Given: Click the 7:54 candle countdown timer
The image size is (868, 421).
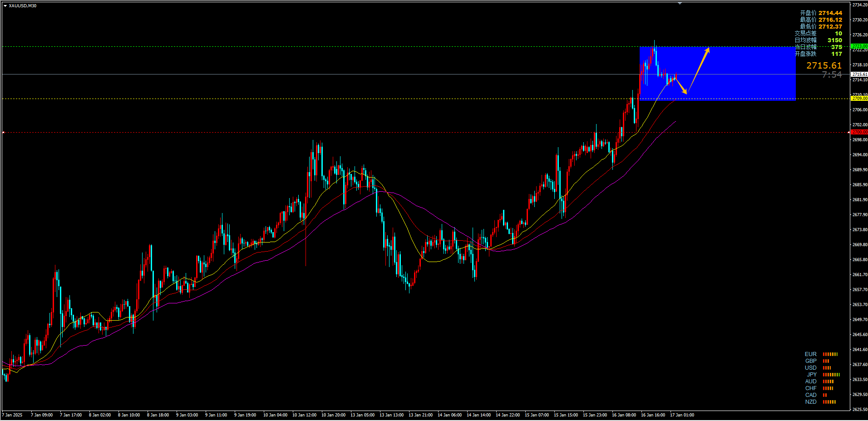Looking at the screenshot, I should tap(832, 74).
